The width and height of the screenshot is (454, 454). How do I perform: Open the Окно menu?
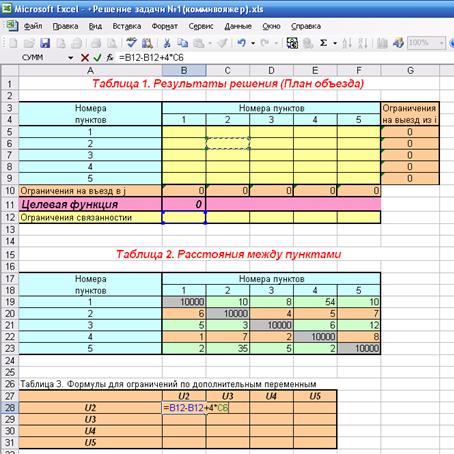click(271, 26)
